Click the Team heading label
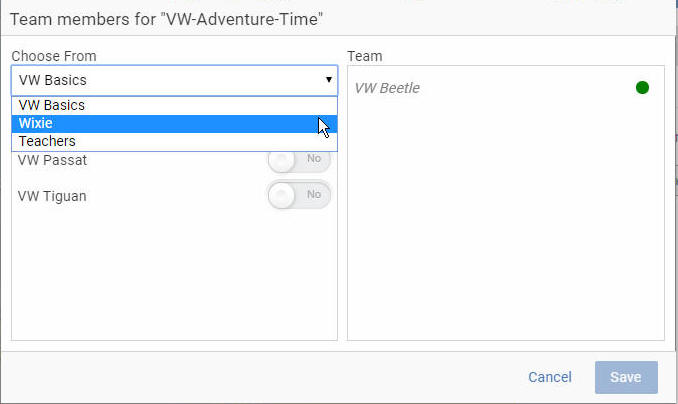Image resolution: width=678 pixels, height=404 pixels. 365,56
